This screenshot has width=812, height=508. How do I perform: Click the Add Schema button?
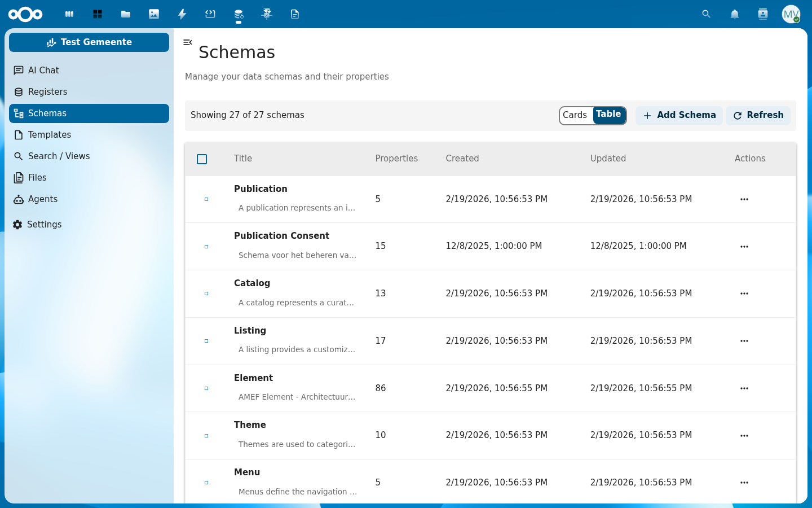pos(679,115)
